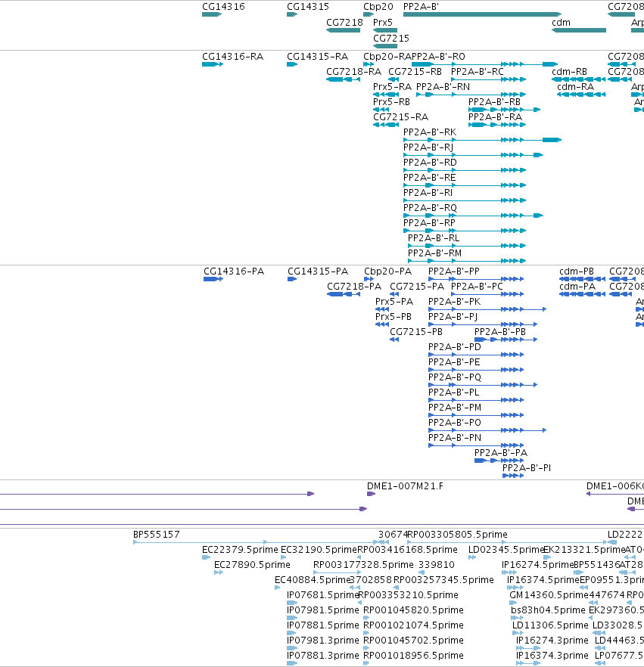This screenshot has height=667, width=644.
Task: Select the CG7215-PA protein label
Action: click(x=417, y=287)
